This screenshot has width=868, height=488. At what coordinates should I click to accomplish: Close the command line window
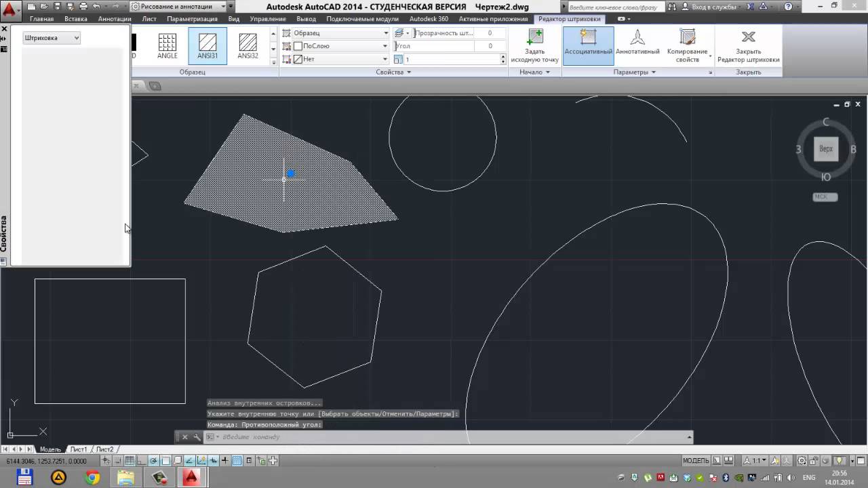[x=184, y=437]
